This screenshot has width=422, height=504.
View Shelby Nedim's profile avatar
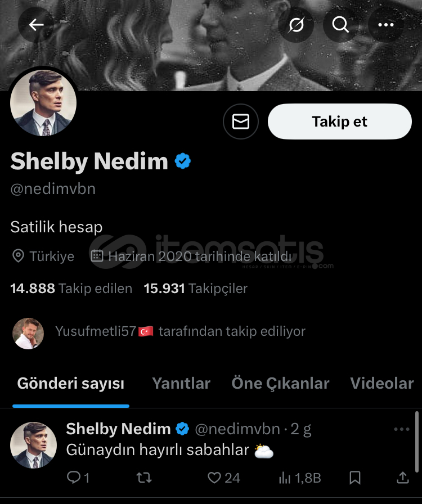tap(43, 103)
